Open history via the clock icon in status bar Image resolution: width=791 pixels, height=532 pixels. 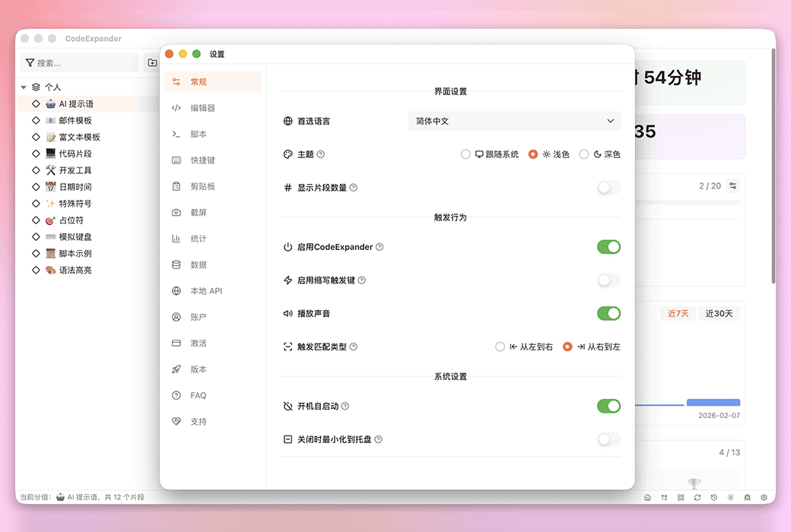pos(713,497)
